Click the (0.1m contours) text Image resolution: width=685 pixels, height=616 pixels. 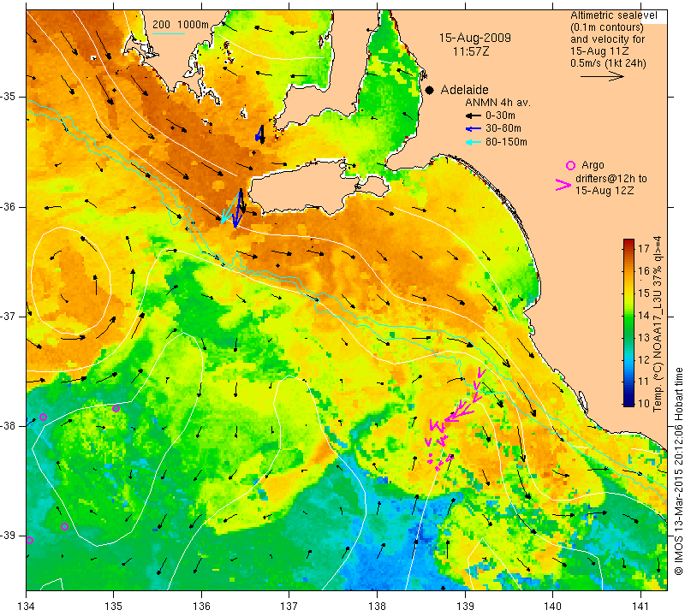pos(607,27)
